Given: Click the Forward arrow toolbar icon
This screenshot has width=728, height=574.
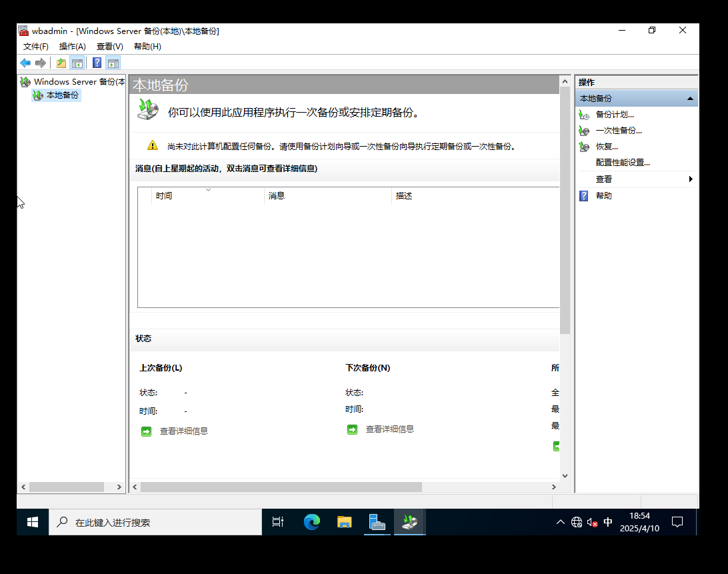Looking at the screenshot, I should pyautogui.click(x=41, y=63).
